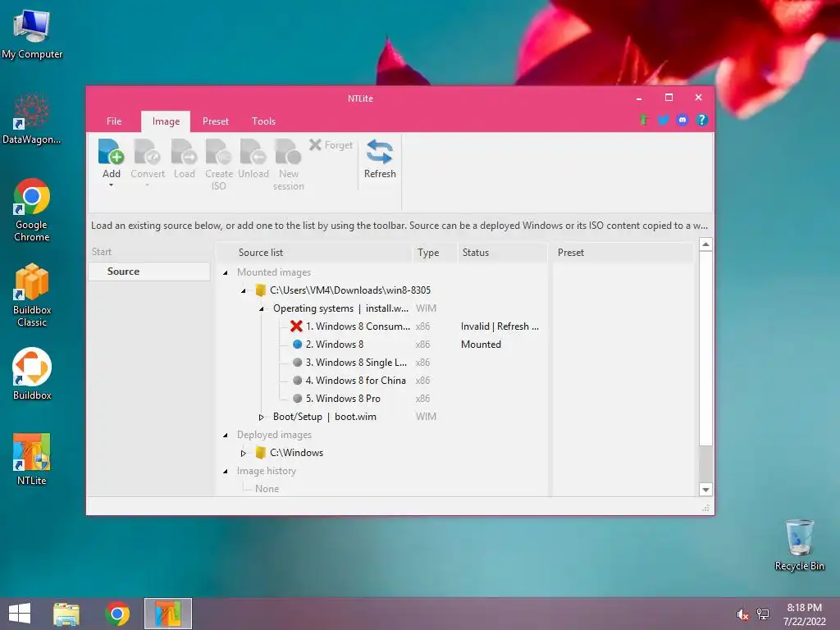Click the yellow win8-8305 folder icon

tap(260, 290)
